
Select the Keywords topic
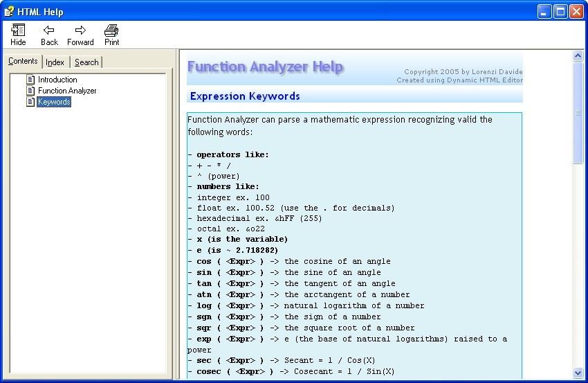[54, 102]
